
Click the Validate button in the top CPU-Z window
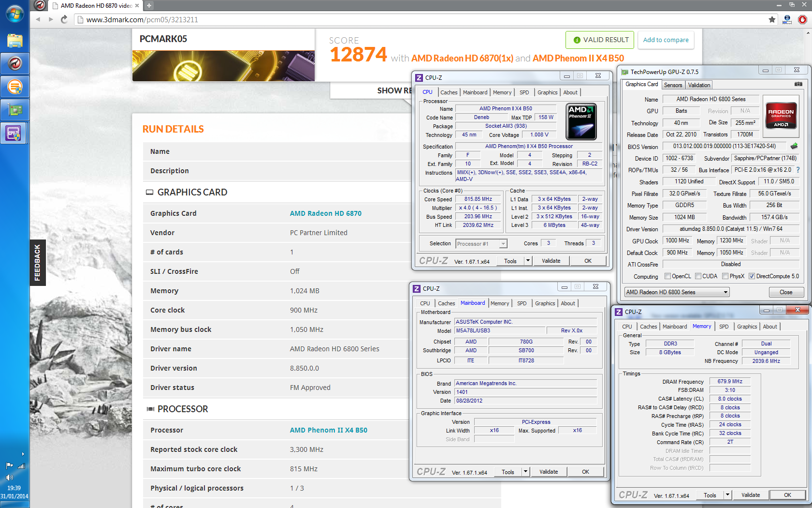click(551, 261)
